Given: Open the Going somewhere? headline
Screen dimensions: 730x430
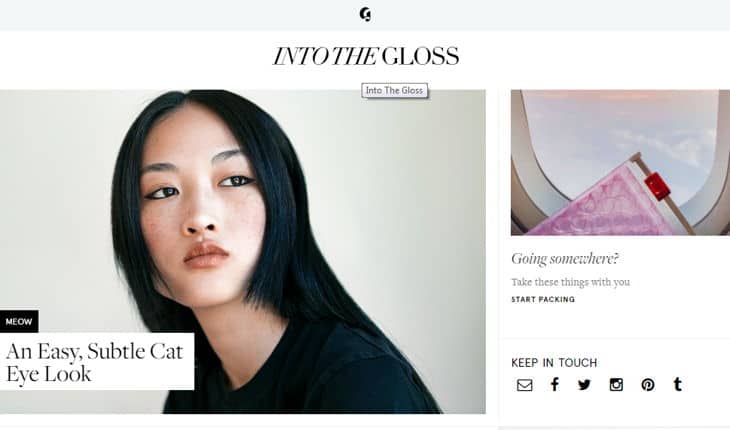Looking at the screenshot, I should 565,258.
